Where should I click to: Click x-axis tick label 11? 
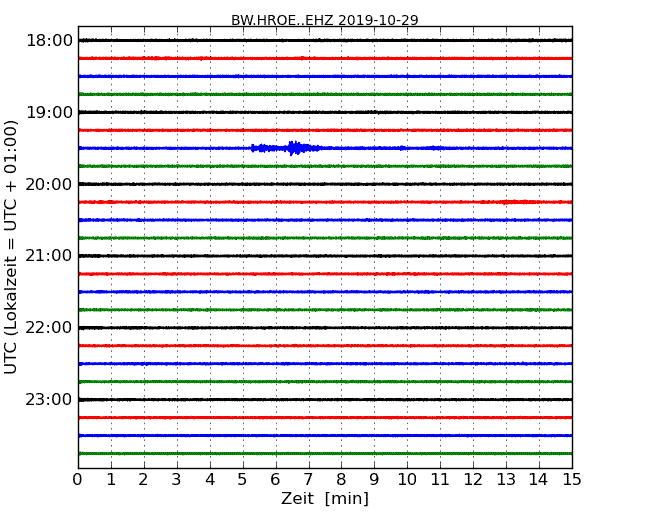440,479
